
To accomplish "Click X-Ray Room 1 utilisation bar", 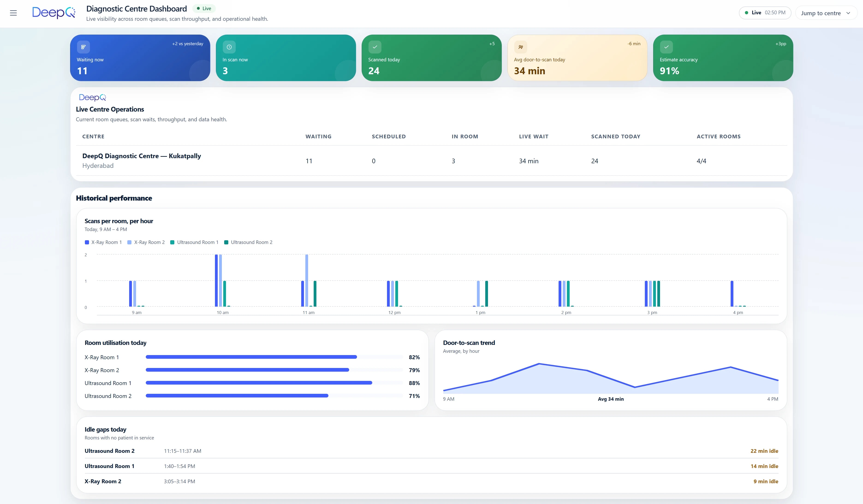I will [274, 357].
